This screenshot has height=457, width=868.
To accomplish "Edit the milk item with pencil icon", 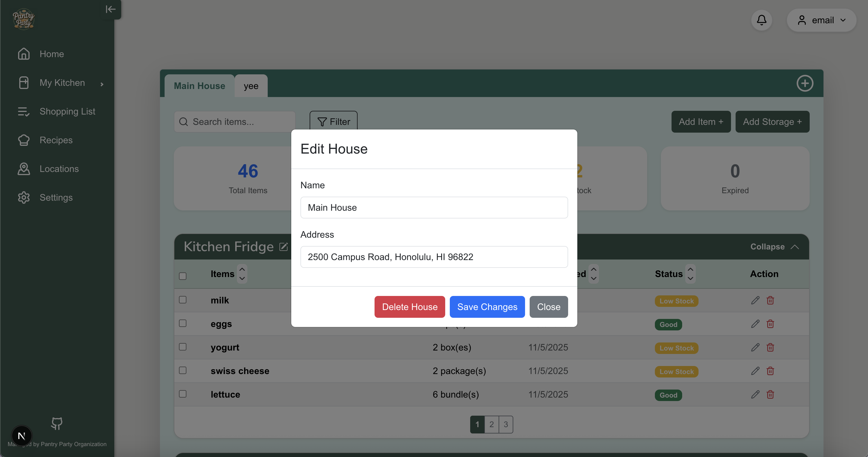I will point(755,300).
